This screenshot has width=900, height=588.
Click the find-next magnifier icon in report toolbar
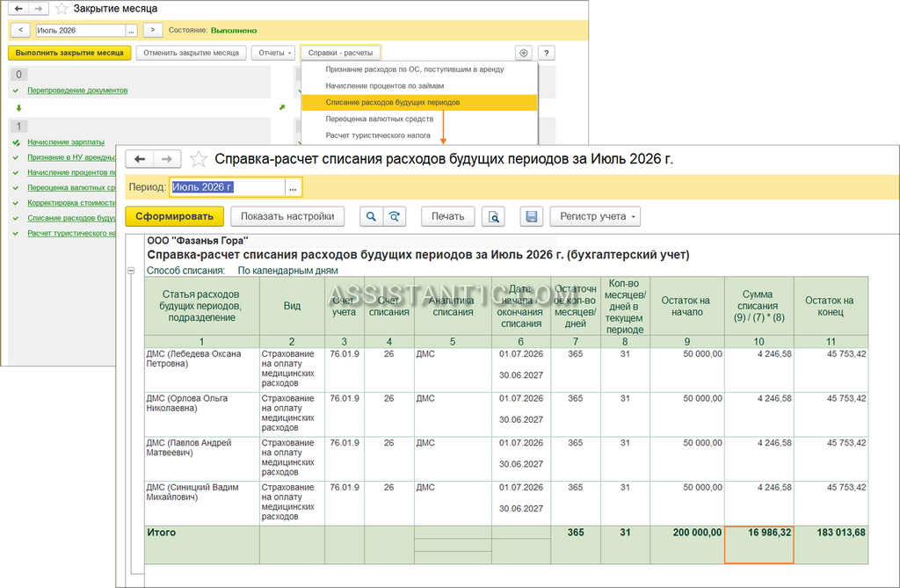point(395,216)
